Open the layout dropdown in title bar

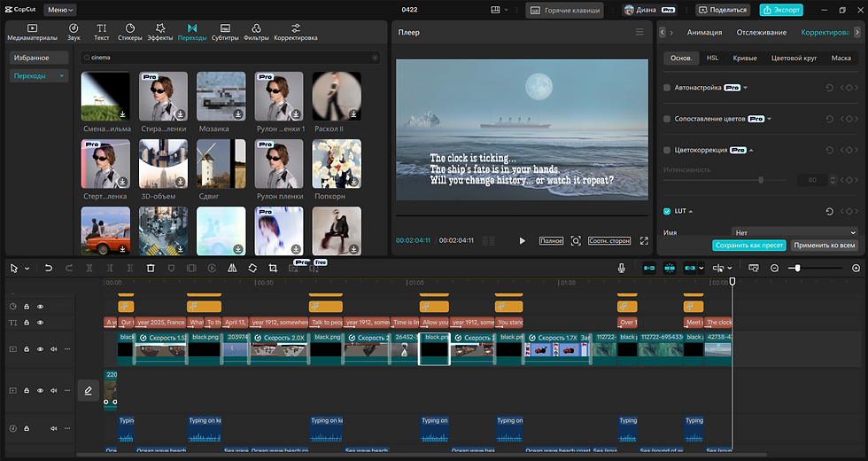499,10
